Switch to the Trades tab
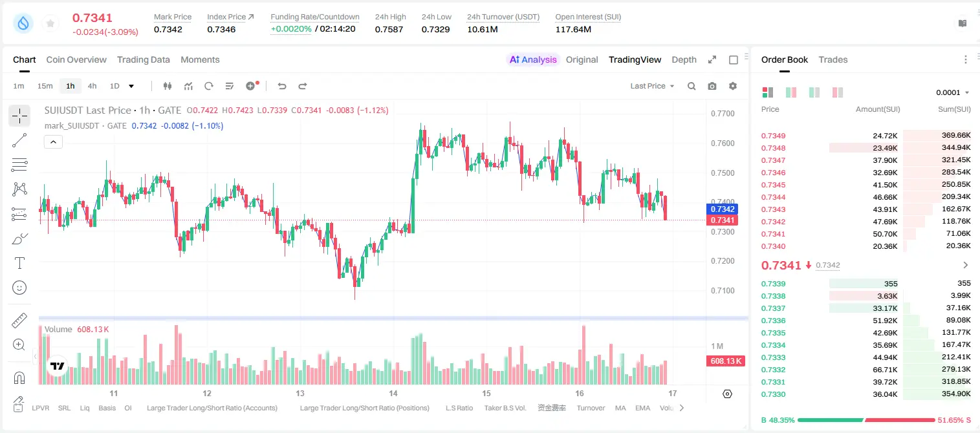Viewport: 980px width, 433px height. (x=833, y=59)
